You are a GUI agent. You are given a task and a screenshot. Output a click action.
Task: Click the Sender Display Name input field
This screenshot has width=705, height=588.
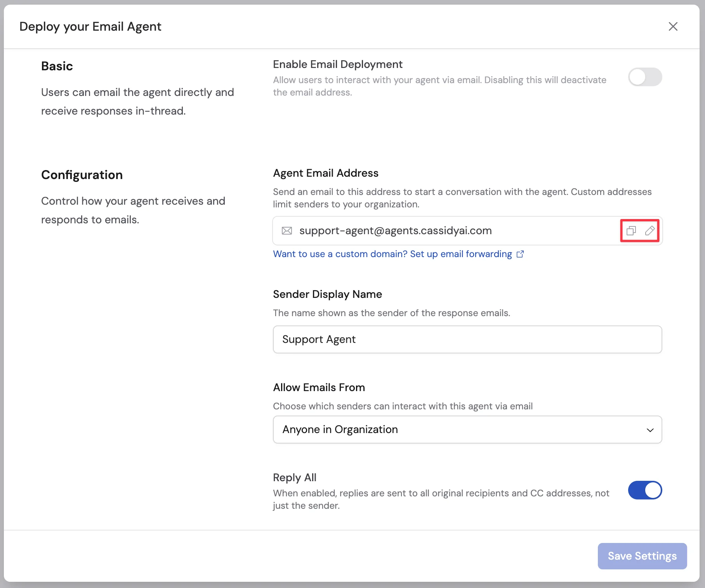coord(467,339)
